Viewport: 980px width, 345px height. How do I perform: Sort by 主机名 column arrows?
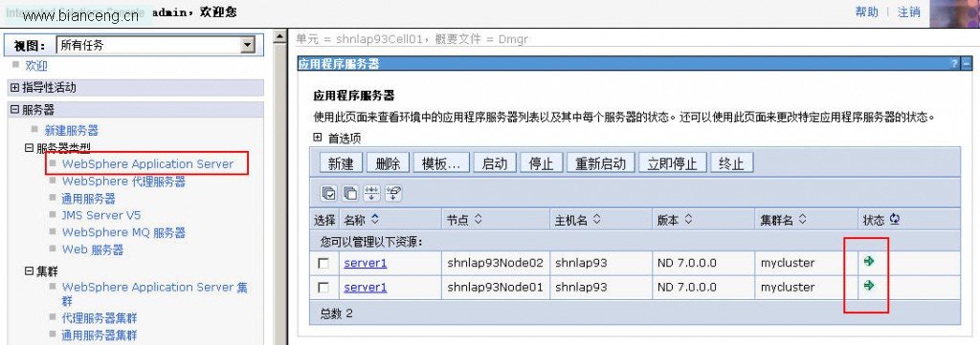point(596,220)
